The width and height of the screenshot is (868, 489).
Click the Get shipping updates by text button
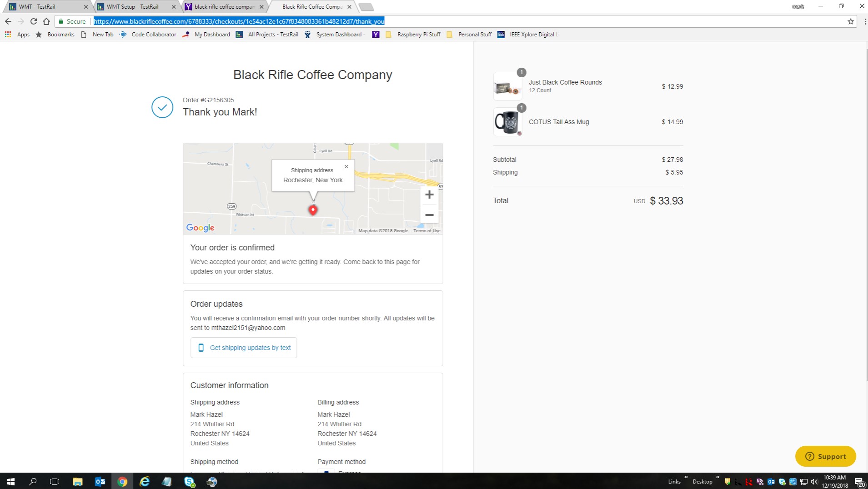(244, 348)
